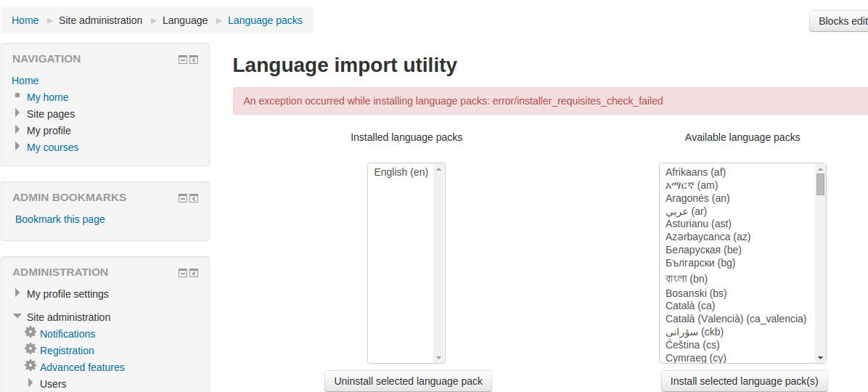The image size is (868, 392).
Task: Select Беларуская (be) language pack
Action: (x=703, y=250)
